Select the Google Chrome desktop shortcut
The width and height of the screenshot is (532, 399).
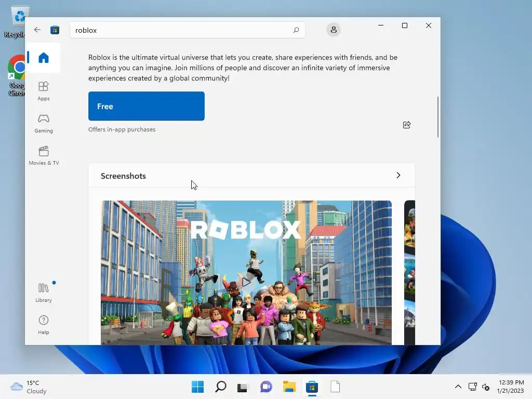point(17,76)
